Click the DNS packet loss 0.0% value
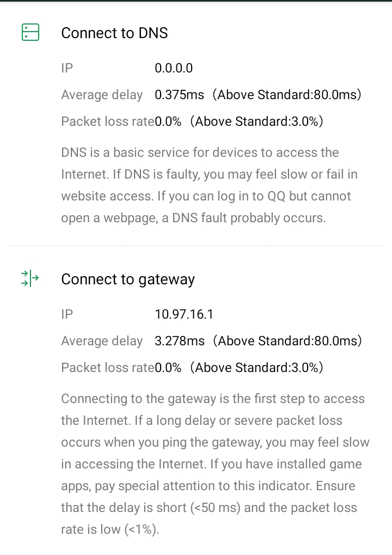 point(168,121)
